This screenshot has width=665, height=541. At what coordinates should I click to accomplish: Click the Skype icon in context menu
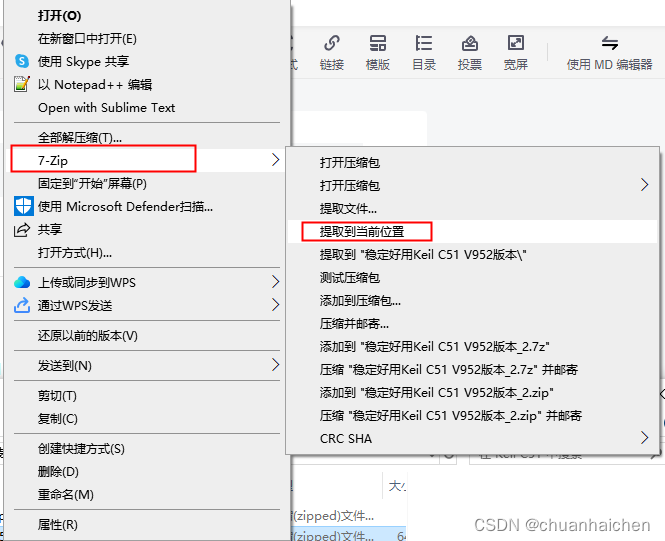[22, 61]
